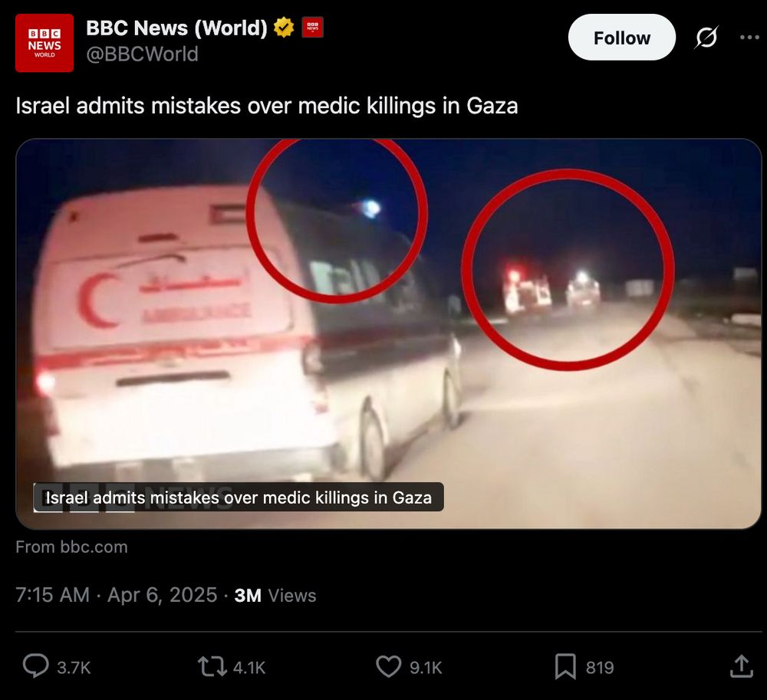Click the 3.7K replies count
Image resolution: width=767 pixels, height=700 pixels.
point(74,668)
